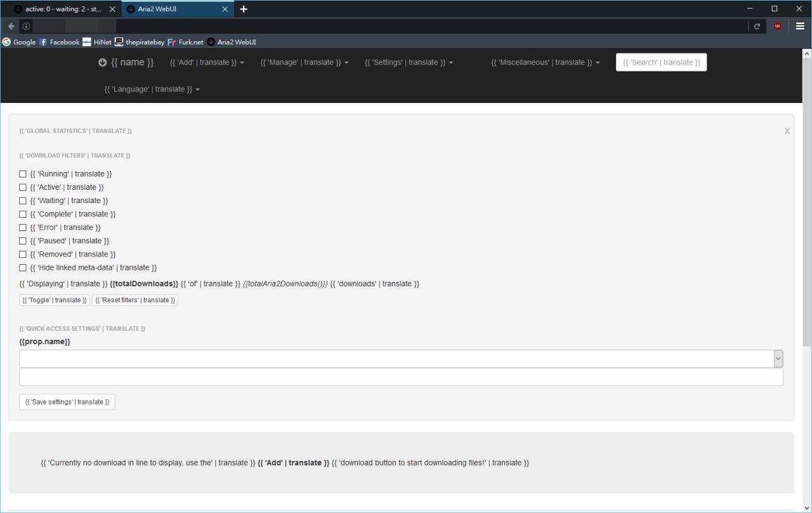The width and height of the screenshot is (812, 513).
Task: Click the '{{ 'Toggle' | translate }}' button
Action: click(x=55, y=300)
